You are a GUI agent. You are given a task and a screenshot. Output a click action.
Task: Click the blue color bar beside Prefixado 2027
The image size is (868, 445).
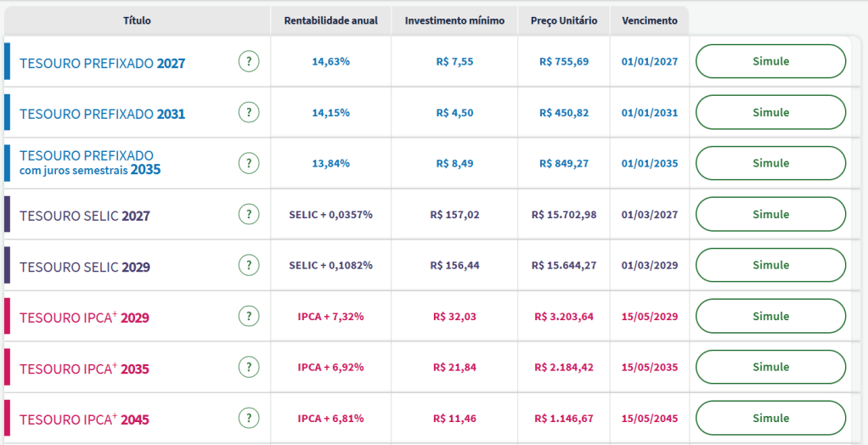8,61
